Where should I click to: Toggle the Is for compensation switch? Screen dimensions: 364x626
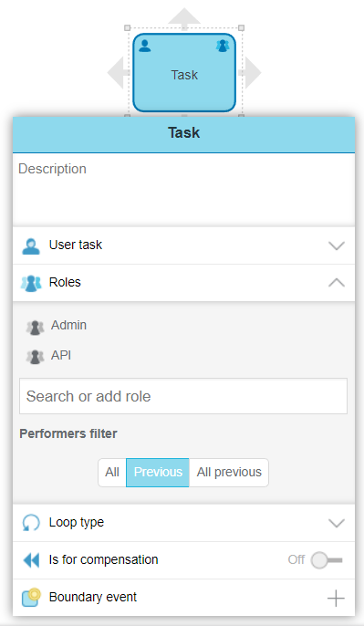pos(327,560)
